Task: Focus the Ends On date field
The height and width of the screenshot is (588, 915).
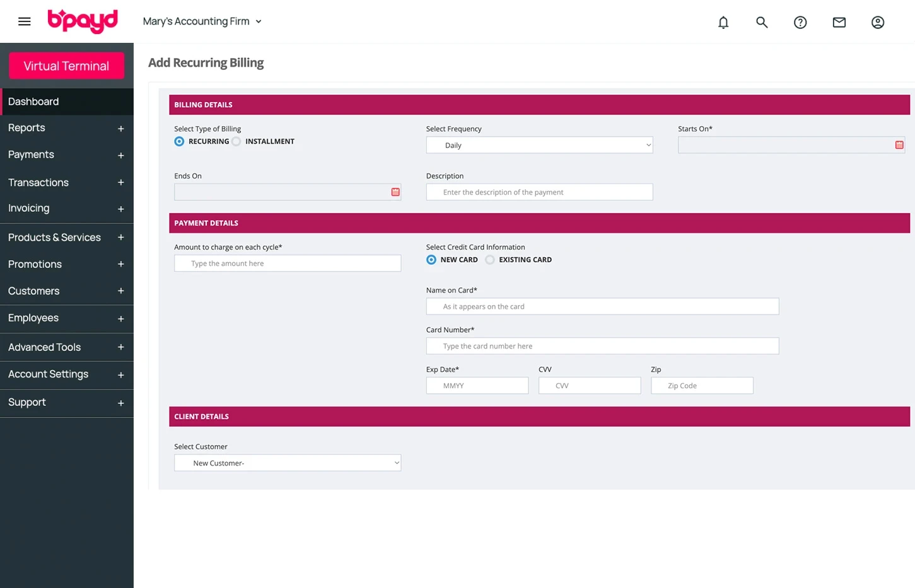Action: [288, 192]
